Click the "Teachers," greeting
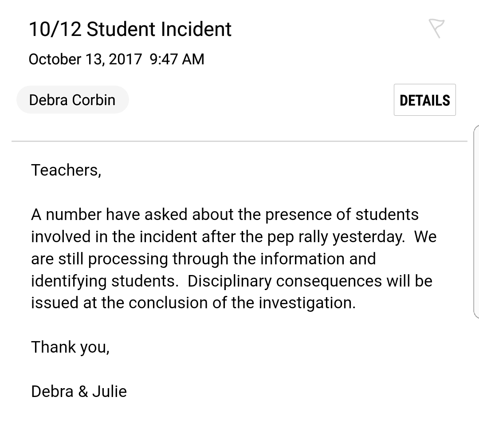This screenshot has width=479, height=448. [x=66, y=170]
